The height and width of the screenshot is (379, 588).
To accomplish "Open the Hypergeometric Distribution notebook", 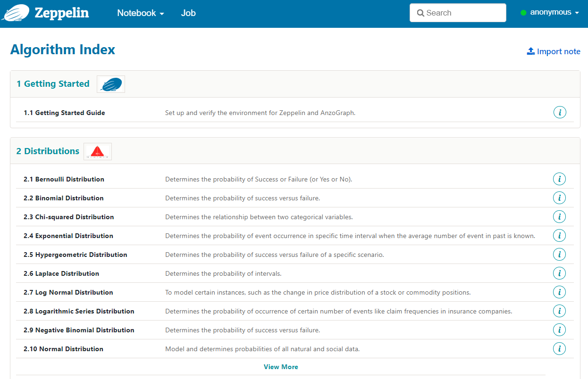I will pyautogui.click(x=76, y=255).
